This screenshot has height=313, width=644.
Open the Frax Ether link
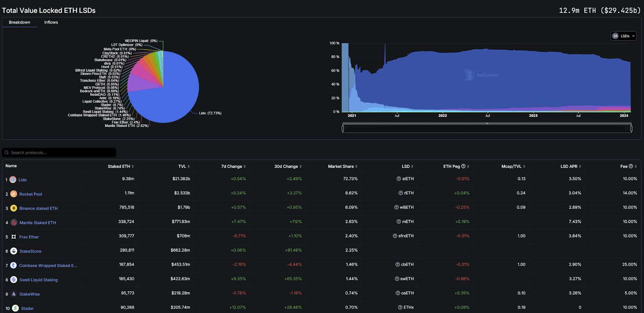coord(29,237)
